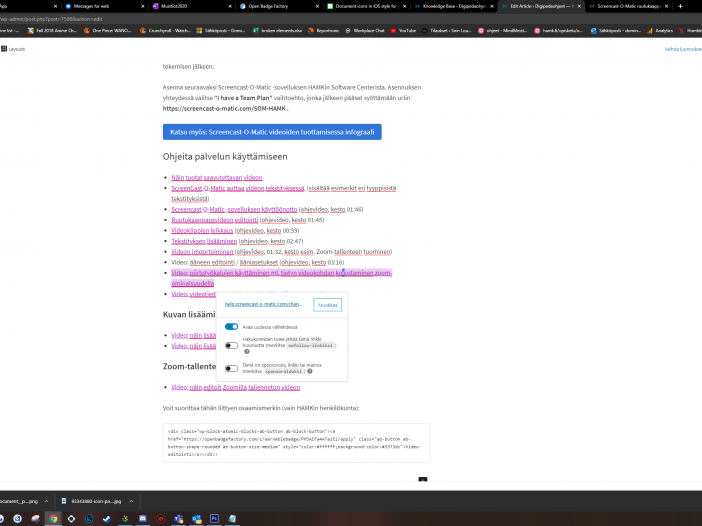Screen dimensions: 702x526
Task: Click 'Vaihda luonnokseksi' link
Action: (683, 49)
